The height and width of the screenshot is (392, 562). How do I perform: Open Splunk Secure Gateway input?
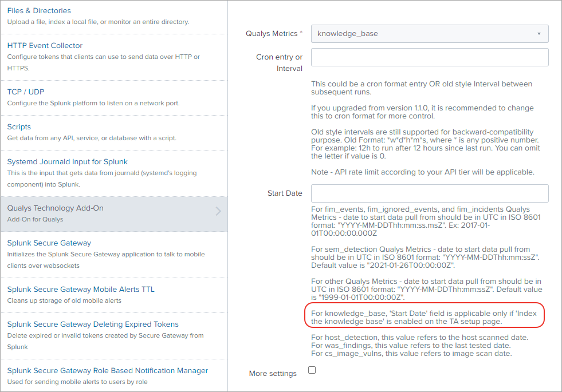pos(49,243)
